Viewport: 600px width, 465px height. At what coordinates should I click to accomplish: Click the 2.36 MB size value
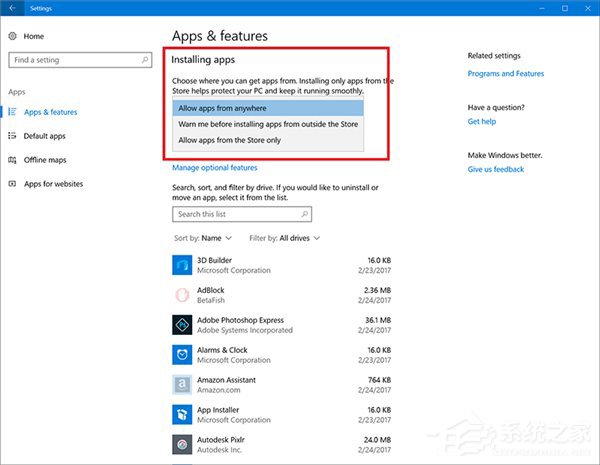(377, 290)
